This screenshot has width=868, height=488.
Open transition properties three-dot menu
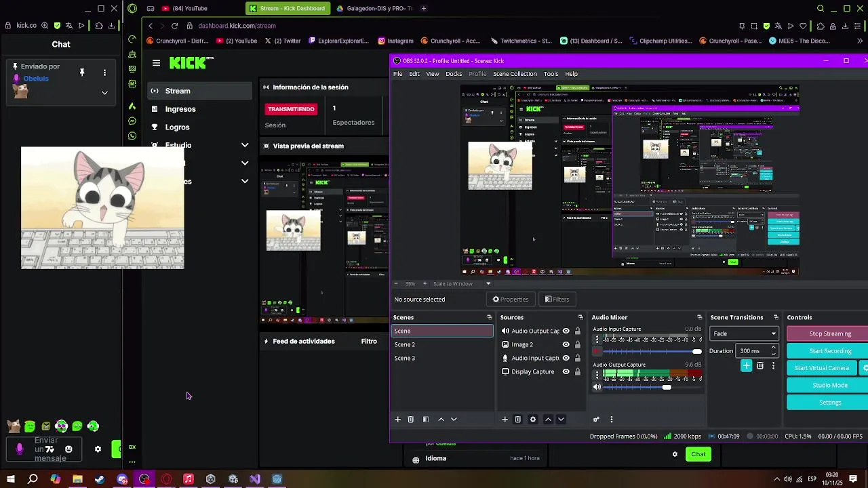(x=773, y=365)
